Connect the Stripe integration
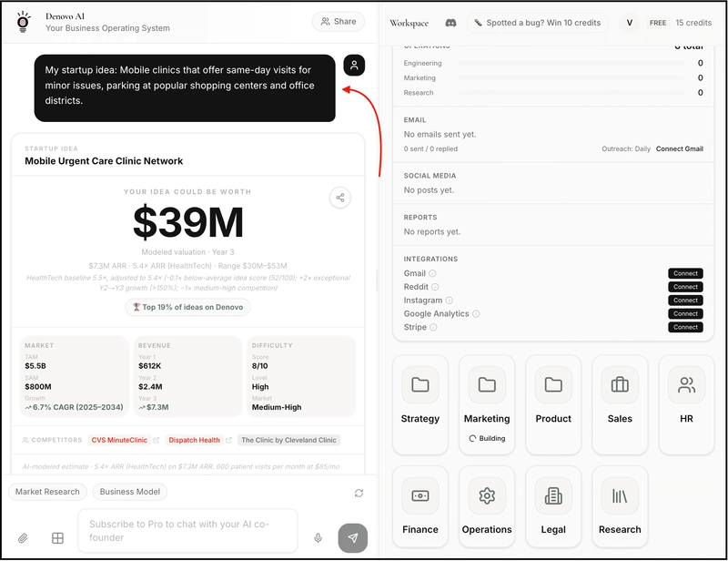This screenshot has height=561, width=728. 685,327
